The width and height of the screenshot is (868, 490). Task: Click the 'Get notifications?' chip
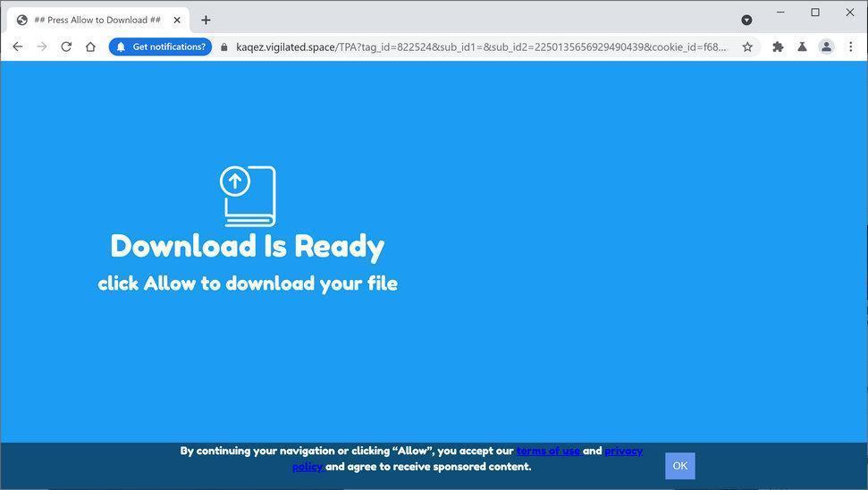pos(161,47)
